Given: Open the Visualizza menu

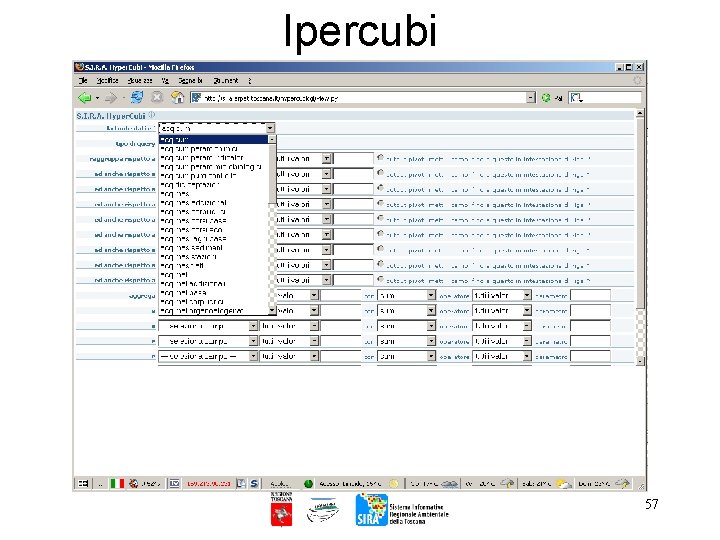Looking at the screenshot, I should (x=140, y=80).
